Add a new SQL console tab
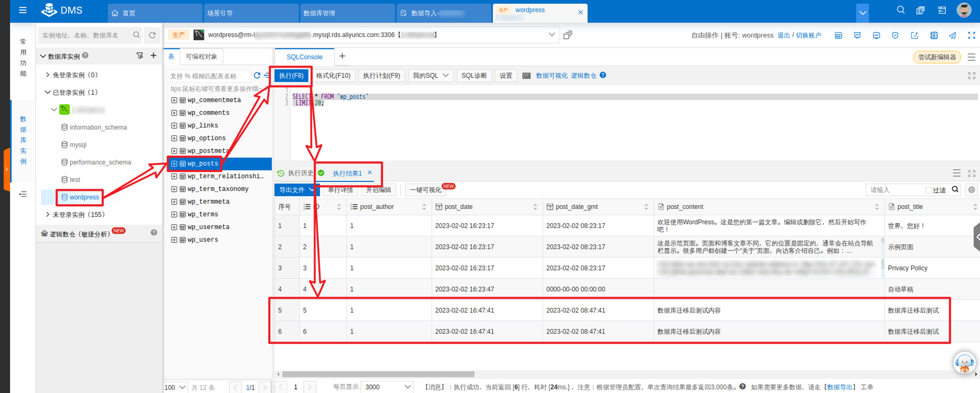The height and width of the screenshot is (393, 980). coord(342,56)
